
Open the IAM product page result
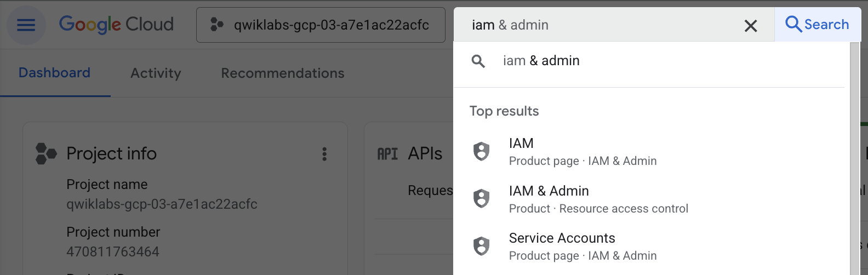[x=649, y=152]
